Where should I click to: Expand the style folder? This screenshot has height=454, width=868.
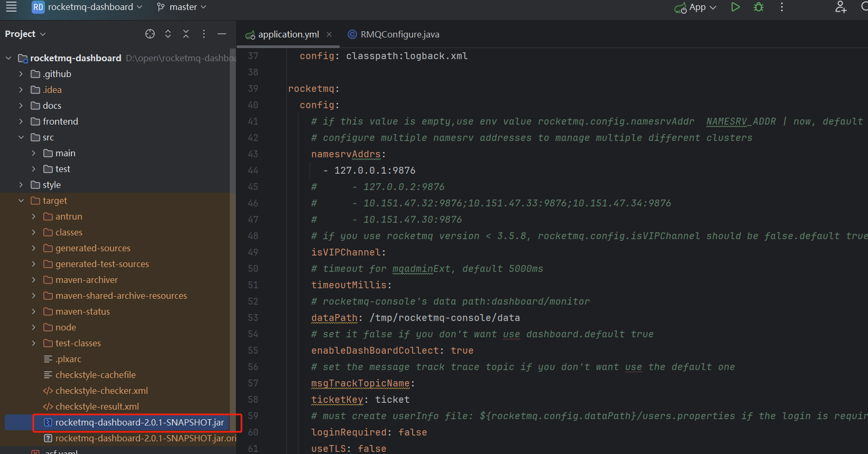tap(21, 185)
